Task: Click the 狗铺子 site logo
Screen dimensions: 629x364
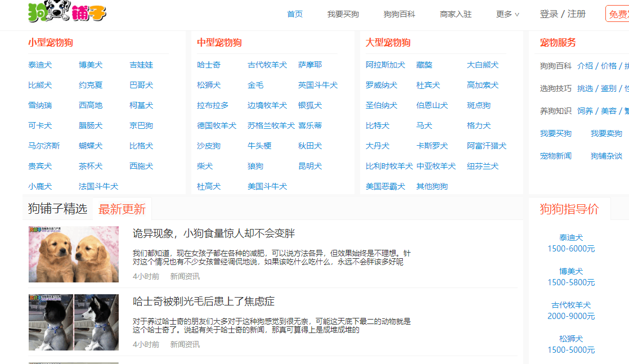Action: [x=67, y=11]
